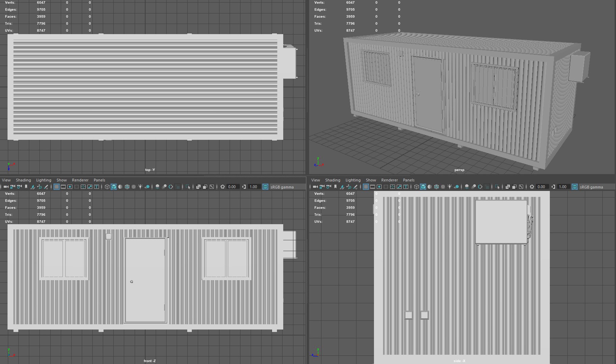Click Lock Camera icon in front -Z panel
Screen dimensions: 616x364
pyautogui.click(x=12, y=187)
